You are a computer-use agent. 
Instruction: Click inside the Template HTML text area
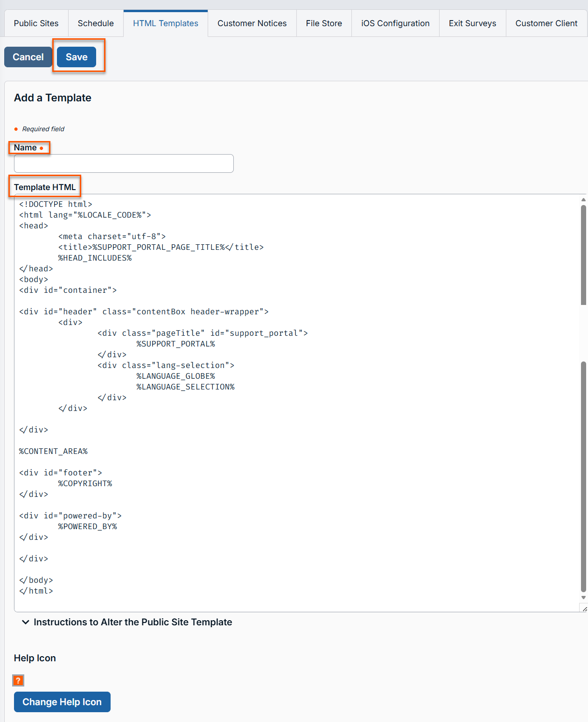301,403
